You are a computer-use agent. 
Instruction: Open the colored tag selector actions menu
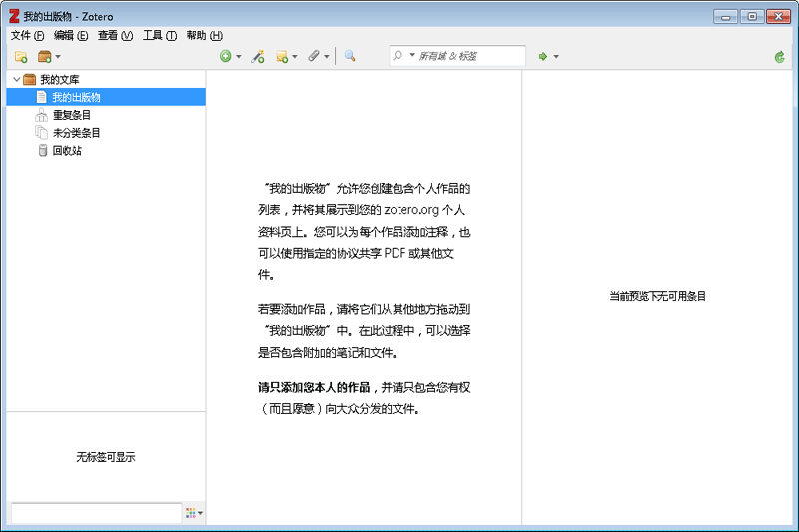pyautogui.click(x=194, y=513)
